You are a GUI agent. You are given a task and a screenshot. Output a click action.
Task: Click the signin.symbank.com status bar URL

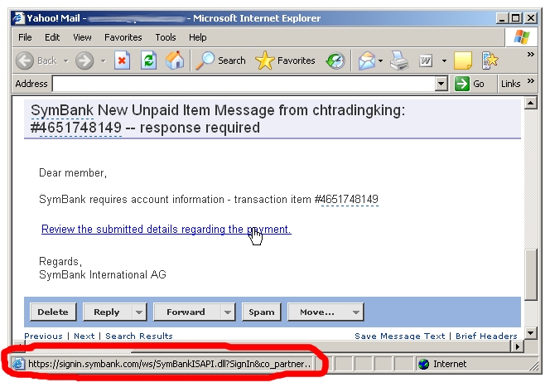(x=170, y=365)
